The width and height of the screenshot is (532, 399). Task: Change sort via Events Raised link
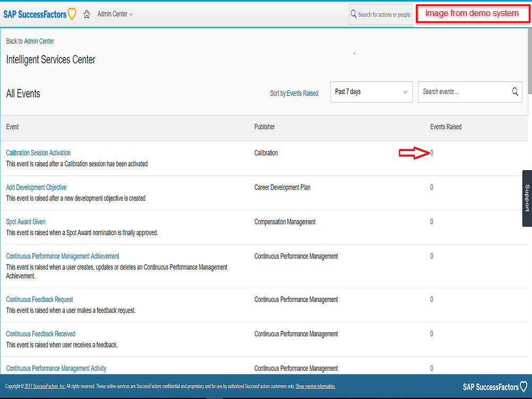click(x=302, y=93)
